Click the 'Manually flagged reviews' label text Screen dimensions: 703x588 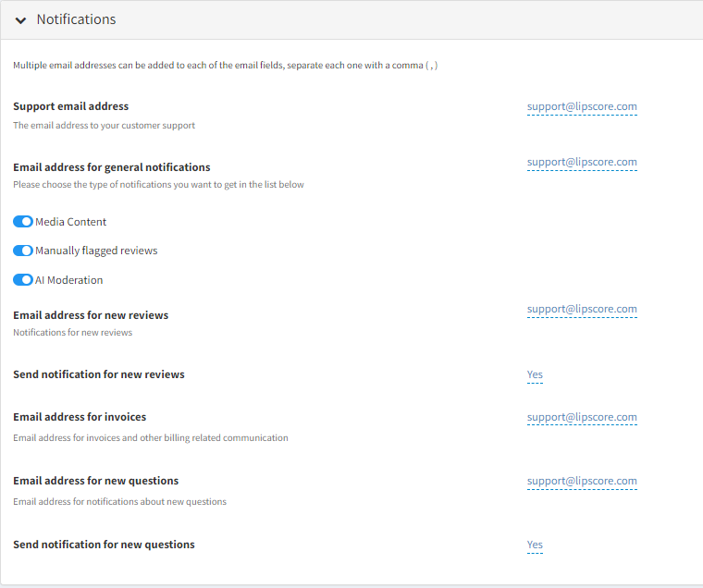[96, 251]
